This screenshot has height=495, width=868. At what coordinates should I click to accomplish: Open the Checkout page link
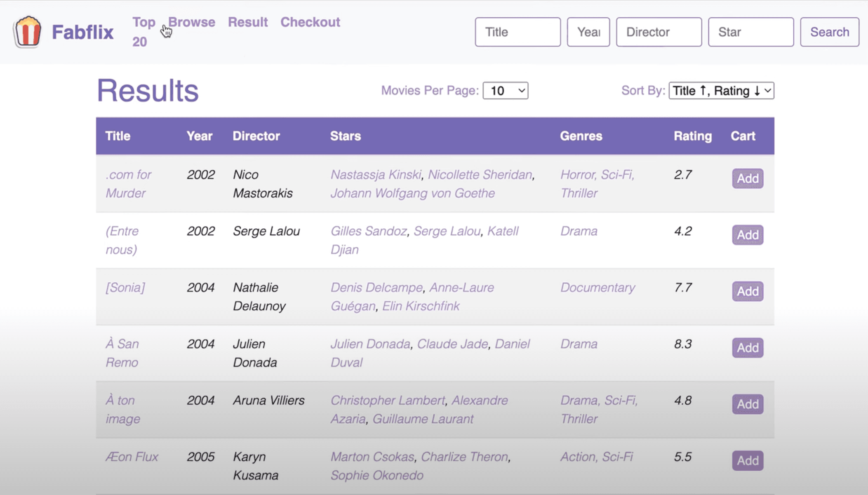pos(310,22)
